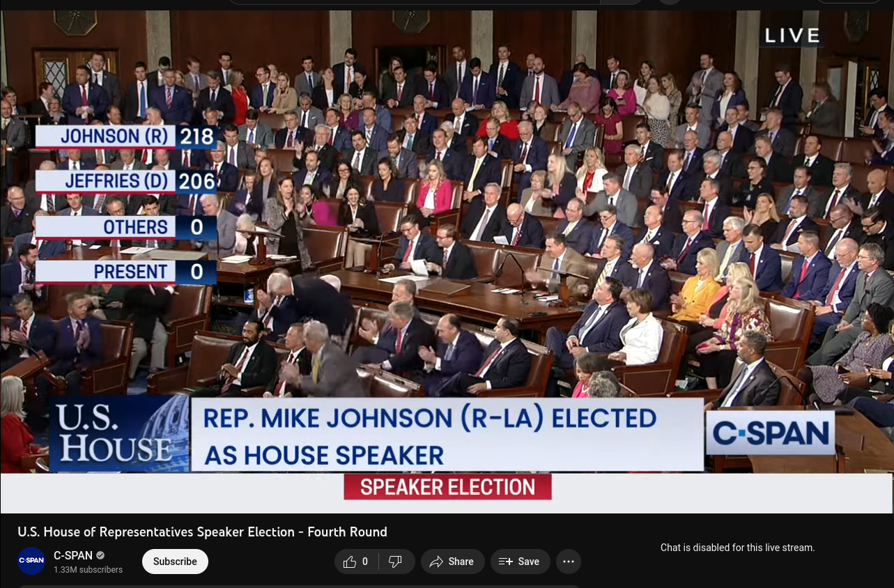
Task: Dislike the video with thumbs down
Action: [x=396, y=562]
